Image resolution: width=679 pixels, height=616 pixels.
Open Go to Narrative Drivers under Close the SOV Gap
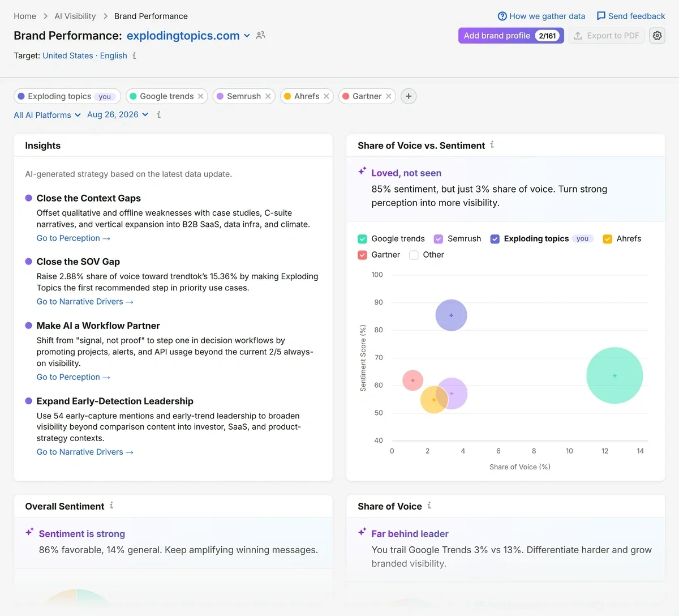click(85, 302)
